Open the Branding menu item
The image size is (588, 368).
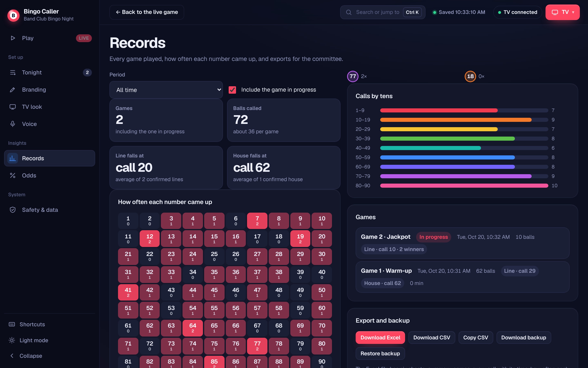[50, 90]
